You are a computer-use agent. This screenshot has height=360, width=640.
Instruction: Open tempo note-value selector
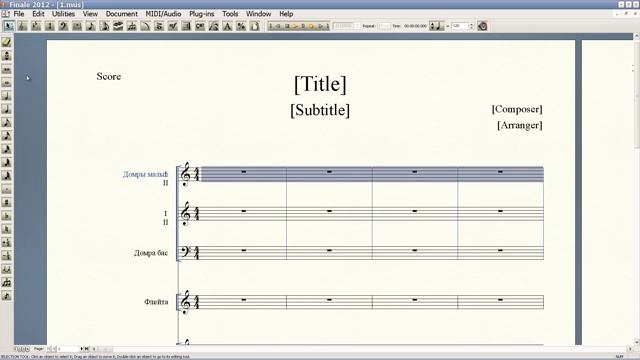pyautogui.click(x=436, y=26)
